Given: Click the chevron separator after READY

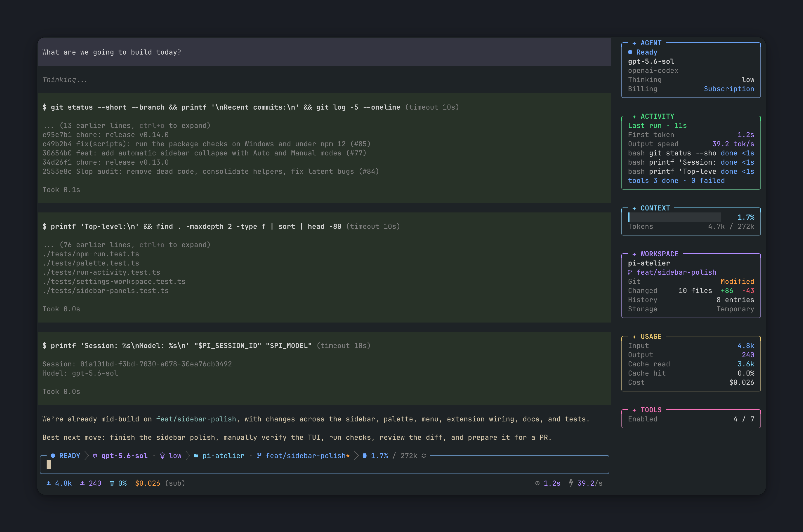Looking at the screenshot, I should [x=86, y=456].
